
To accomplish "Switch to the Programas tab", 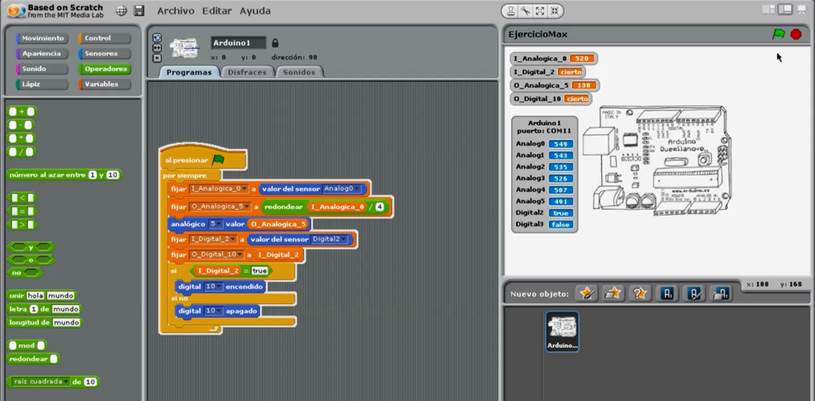I will point(189,72).
